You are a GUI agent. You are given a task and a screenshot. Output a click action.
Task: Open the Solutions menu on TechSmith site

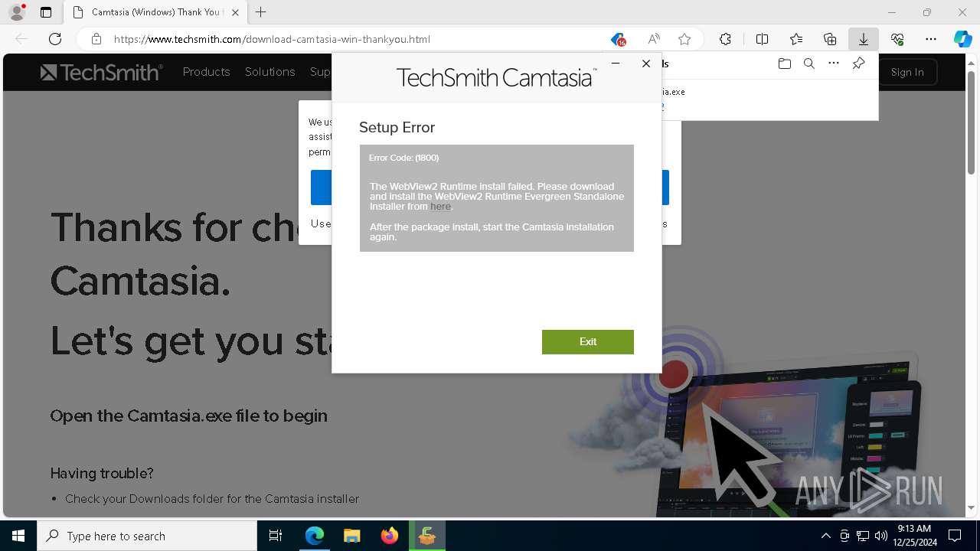[x=269, y=72]
